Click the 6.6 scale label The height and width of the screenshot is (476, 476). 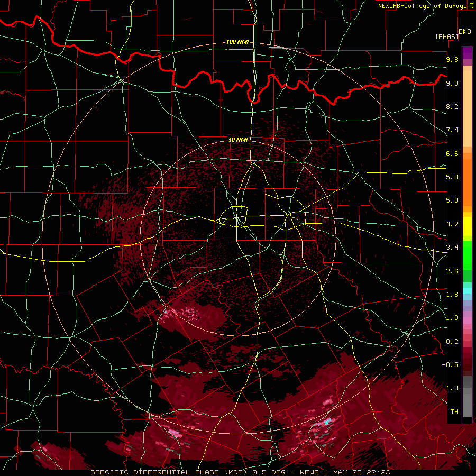point(452,153)
